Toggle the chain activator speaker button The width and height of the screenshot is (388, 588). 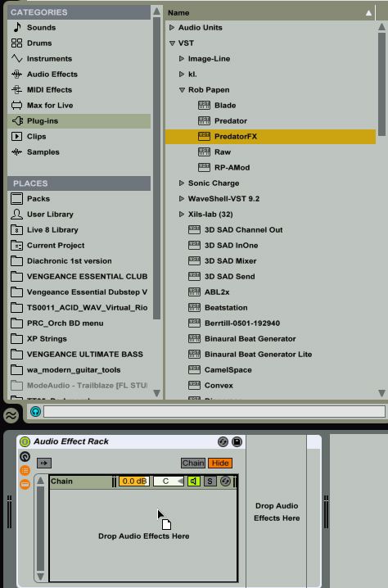point(194,481)
